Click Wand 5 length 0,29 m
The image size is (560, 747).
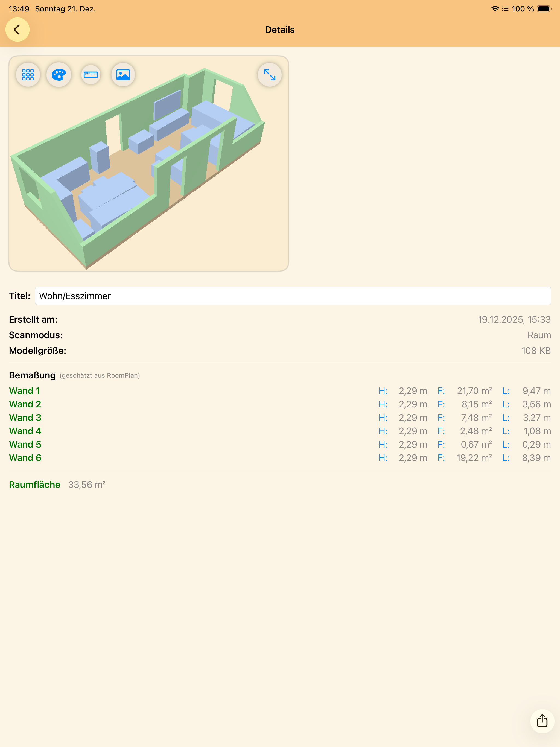point(536,444)
